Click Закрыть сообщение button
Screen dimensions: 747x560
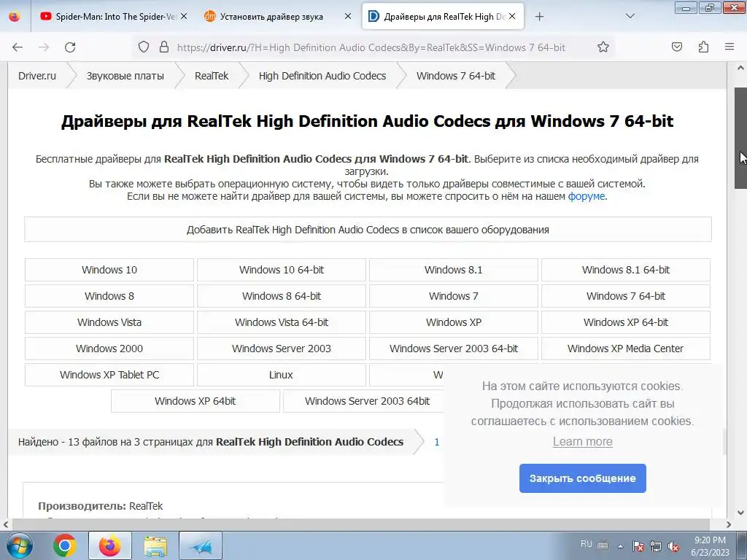583,478
